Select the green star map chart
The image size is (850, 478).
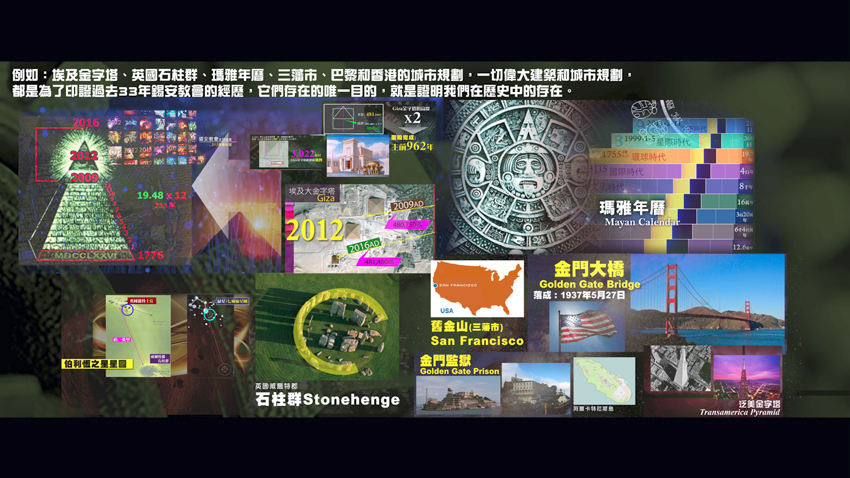pos(138,335)
